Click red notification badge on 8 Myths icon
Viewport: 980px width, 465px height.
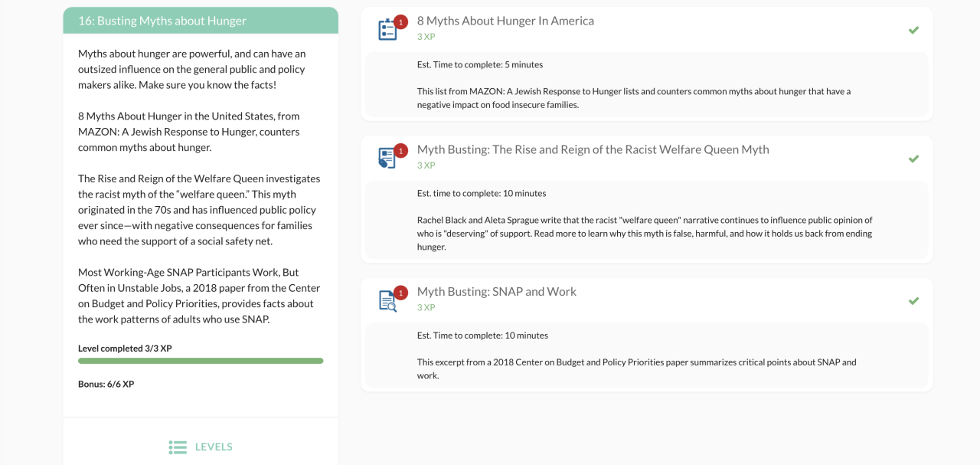(400, 21)
